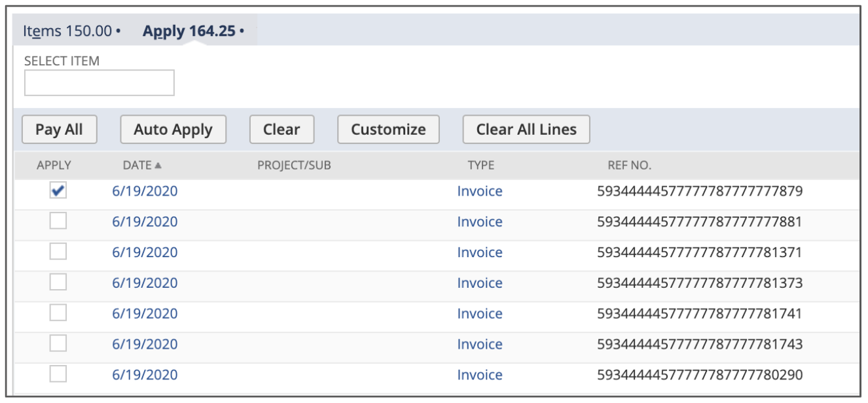Open the Customize button
The width and height of the screenshot is (868, 403).
pyautogui.click(x=388, y=130)
